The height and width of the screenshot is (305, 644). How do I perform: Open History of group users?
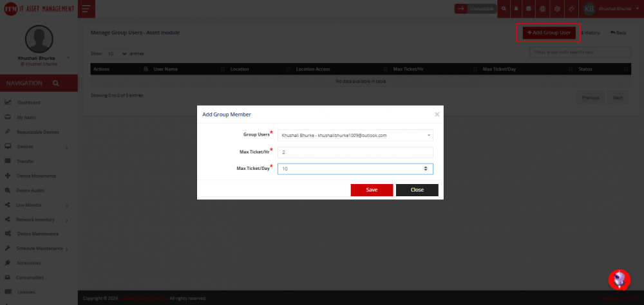[591, 33]
